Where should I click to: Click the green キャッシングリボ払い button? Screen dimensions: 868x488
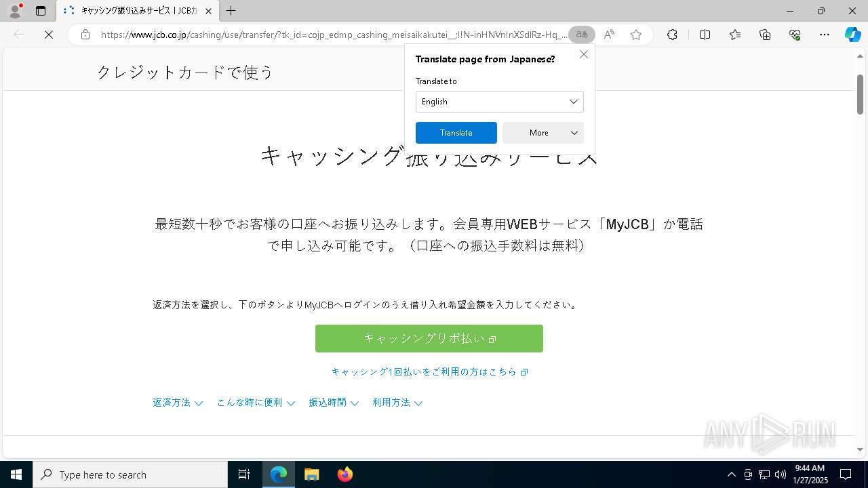tap(429, 338)
